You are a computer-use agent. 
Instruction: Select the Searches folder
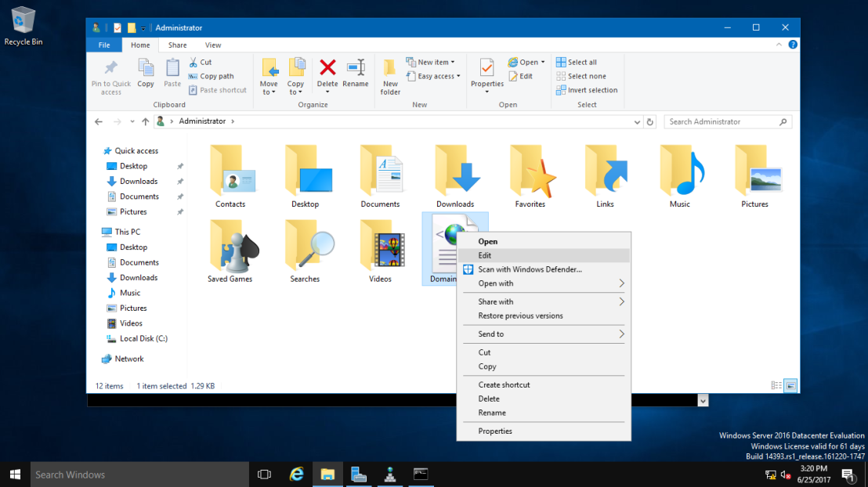[305, 251]
